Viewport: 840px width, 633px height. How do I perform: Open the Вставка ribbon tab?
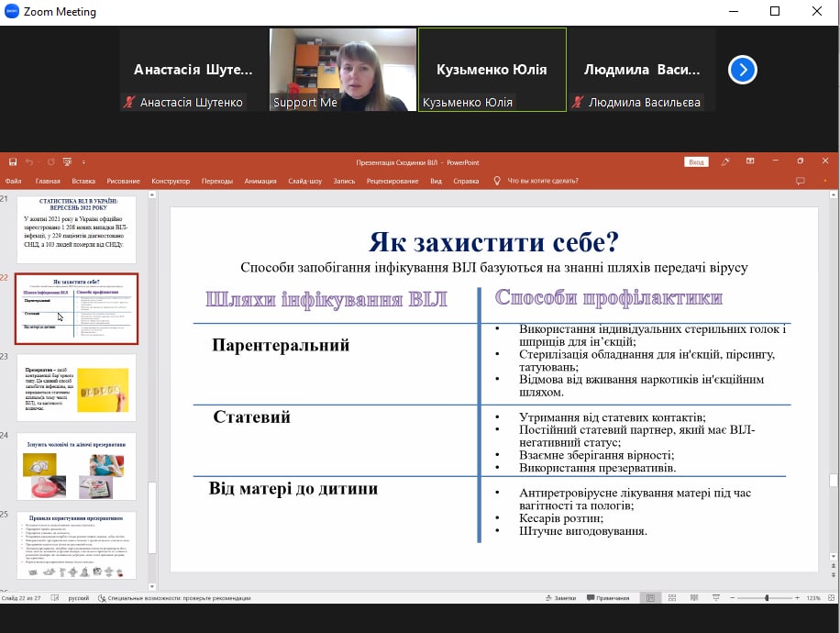[x=83, y=181]
